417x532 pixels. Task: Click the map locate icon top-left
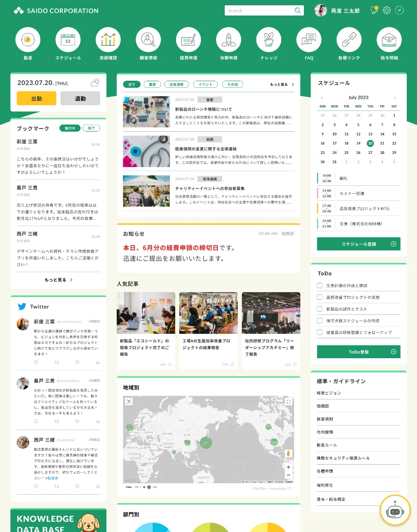pyautogui.click(x=129, y=402)
